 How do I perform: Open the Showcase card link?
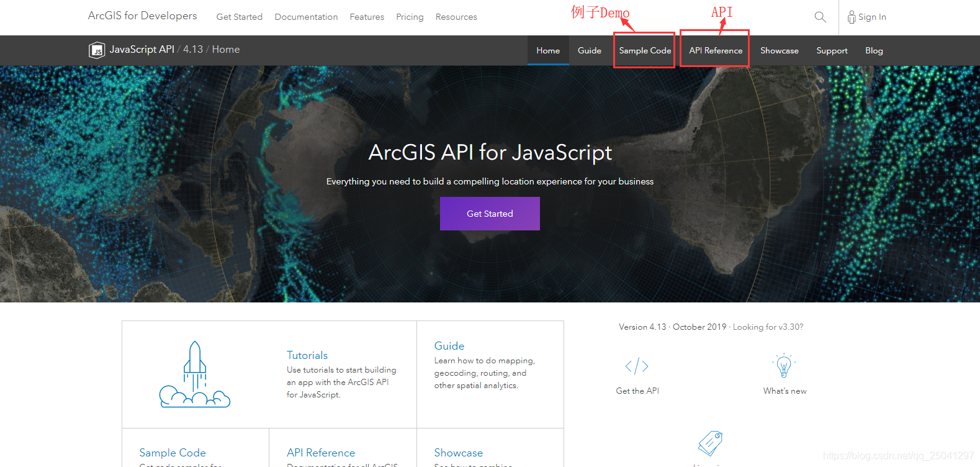pyautogui.click(x=459, y=453)
